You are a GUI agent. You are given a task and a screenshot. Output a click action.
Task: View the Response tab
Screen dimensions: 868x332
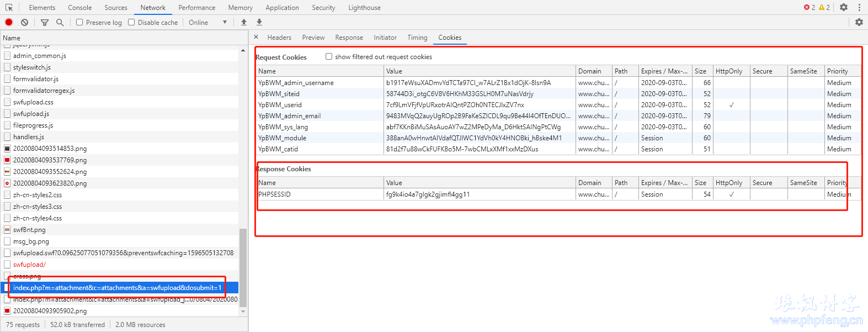click(349, 38)
